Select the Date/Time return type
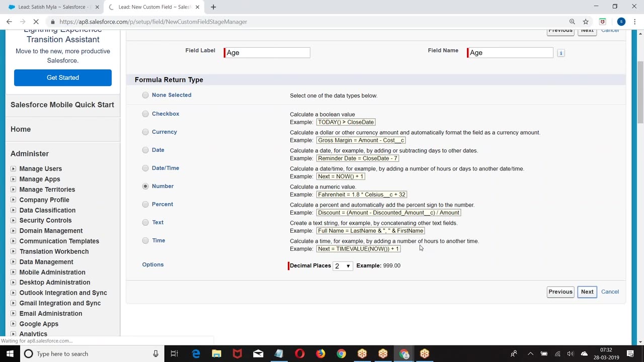Image resolution: width=644 pixels, height=362 pixels. click(145, 168)
